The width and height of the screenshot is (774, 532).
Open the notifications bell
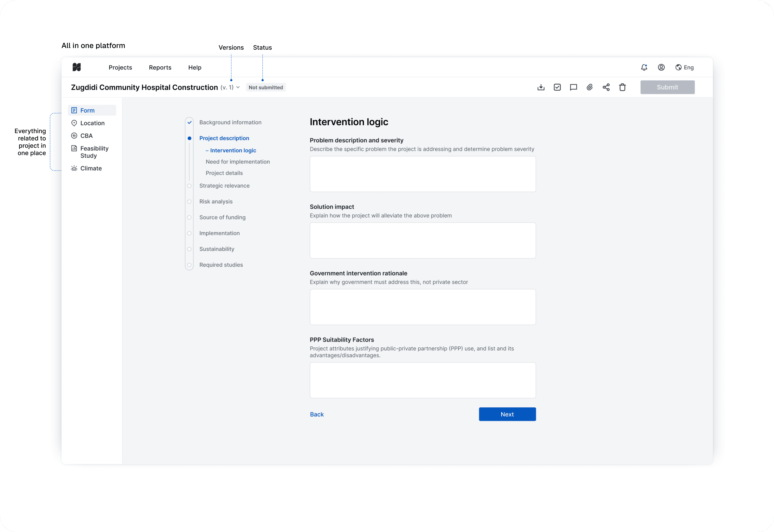click(x=644, y=67)
